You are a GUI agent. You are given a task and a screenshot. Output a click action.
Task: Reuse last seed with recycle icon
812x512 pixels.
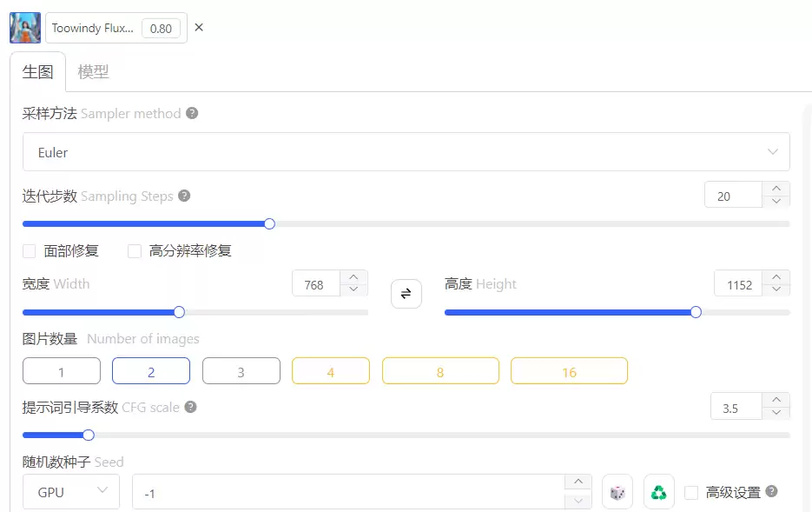[658, 492]
